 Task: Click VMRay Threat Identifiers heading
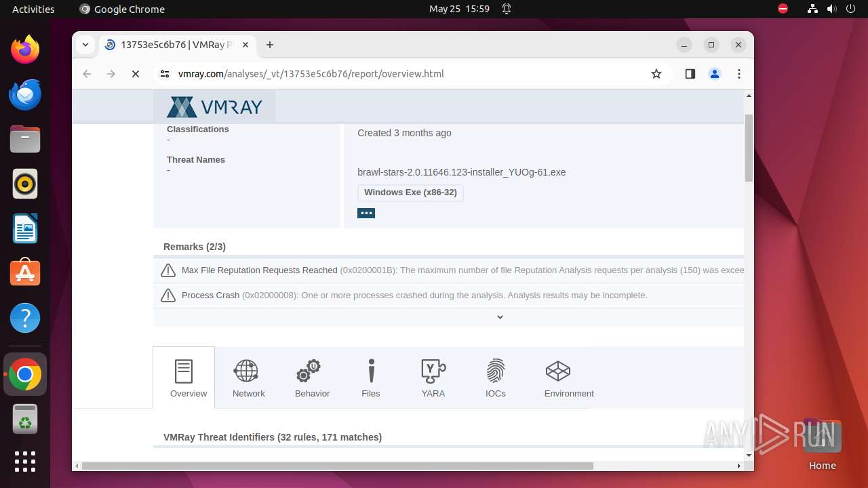(x=273, y=437)
